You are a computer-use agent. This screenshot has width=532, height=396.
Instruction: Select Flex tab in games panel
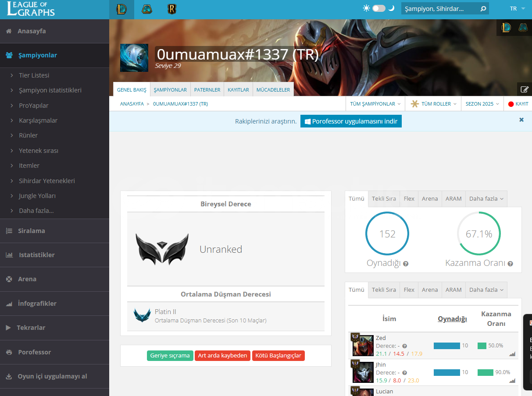[x=409, y=198]
